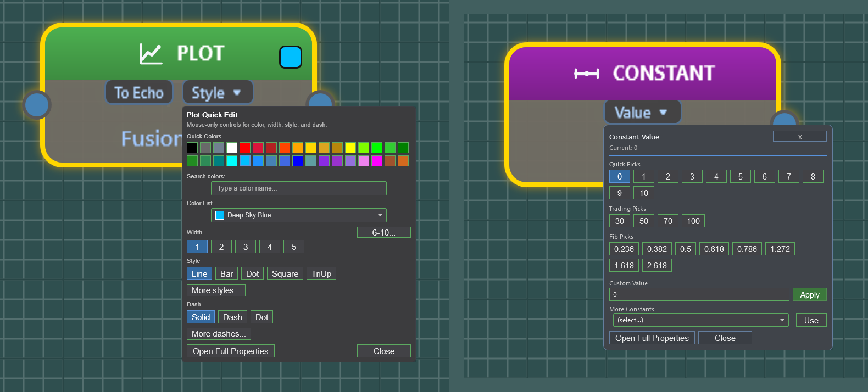868x392 pixels.
Task: Select Fib pick 0.236
Action: click(624, 249)
